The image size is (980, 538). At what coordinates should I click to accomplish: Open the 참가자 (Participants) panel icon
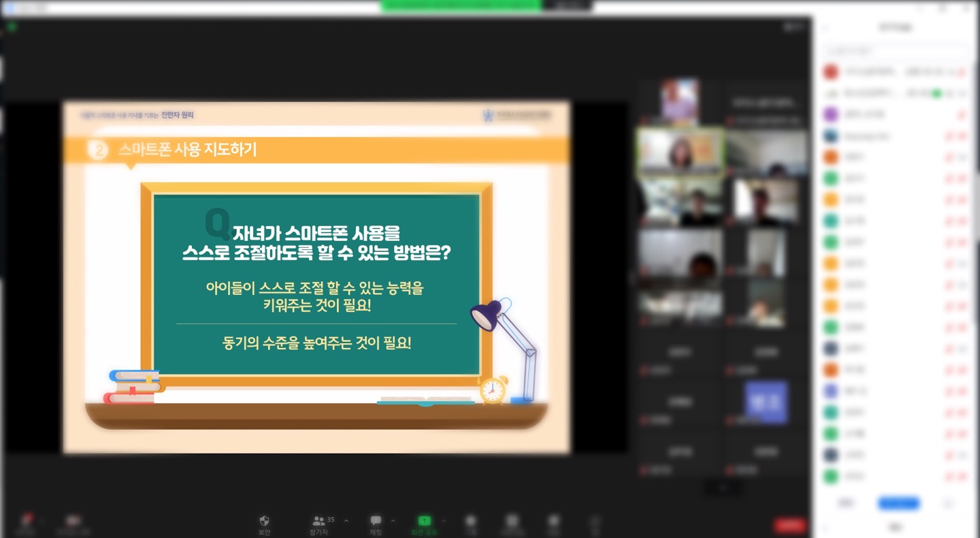(318, 521)
